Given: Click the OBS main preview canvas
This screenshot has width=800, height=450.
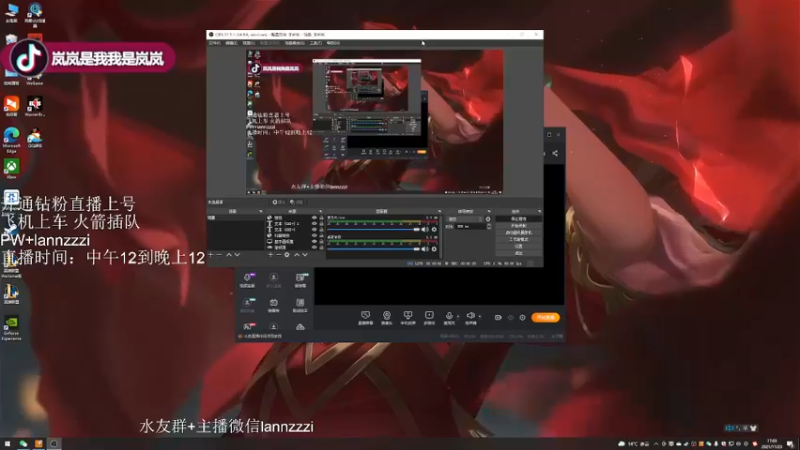Looking at the screenshot, I should [374, 121].
